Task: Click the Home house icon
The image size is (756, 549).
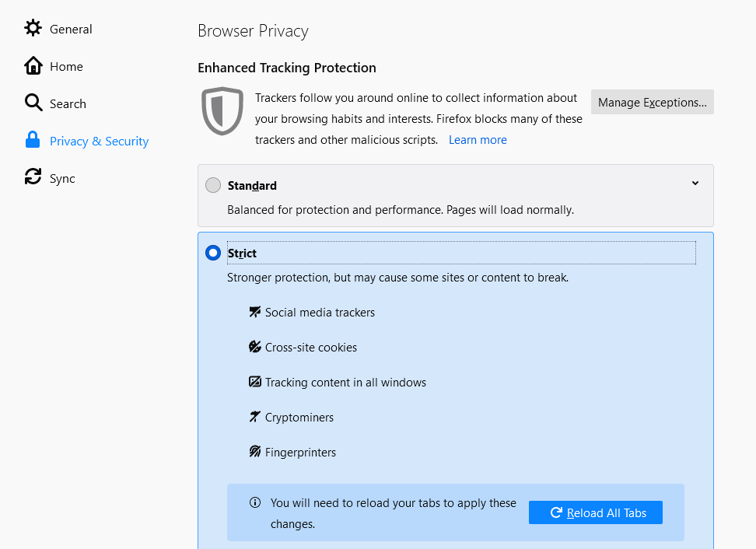Action: pos(33,66)
